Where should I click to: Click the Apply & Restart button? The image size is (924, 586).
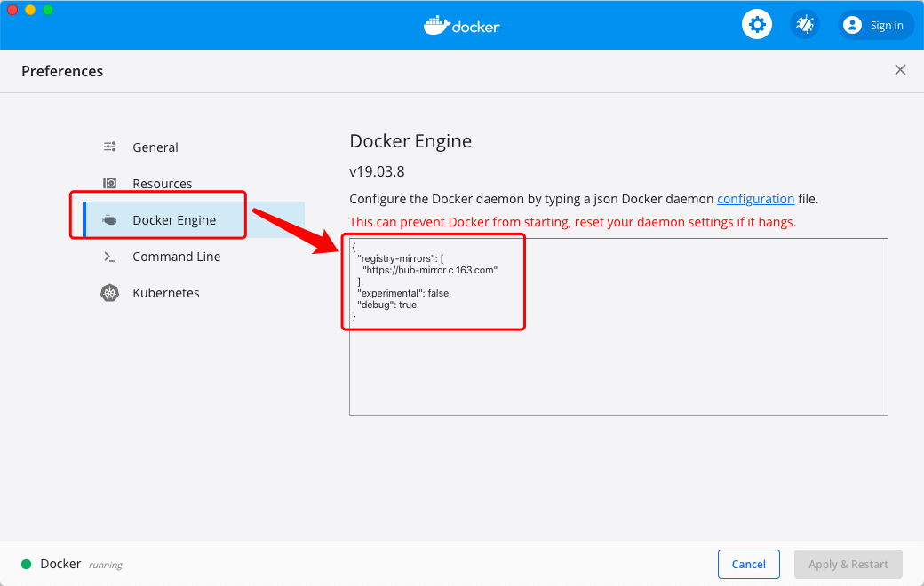coord(848,564)
